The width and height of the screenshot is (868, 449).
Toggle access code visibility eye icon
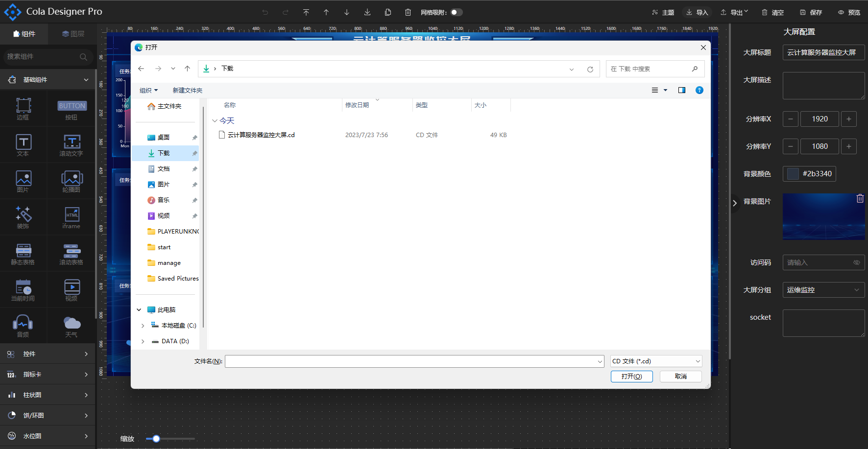click(x=857, y=262)
